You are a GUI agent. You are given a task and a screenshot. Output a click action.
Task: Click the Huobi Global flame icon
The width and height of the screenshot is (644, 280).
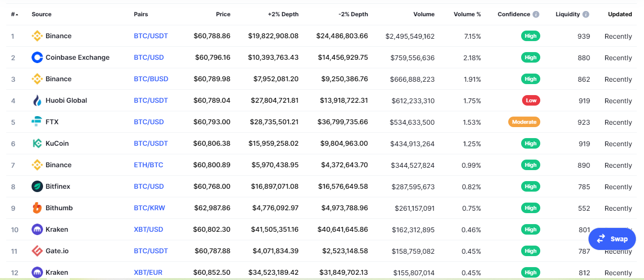coord(37,100)
